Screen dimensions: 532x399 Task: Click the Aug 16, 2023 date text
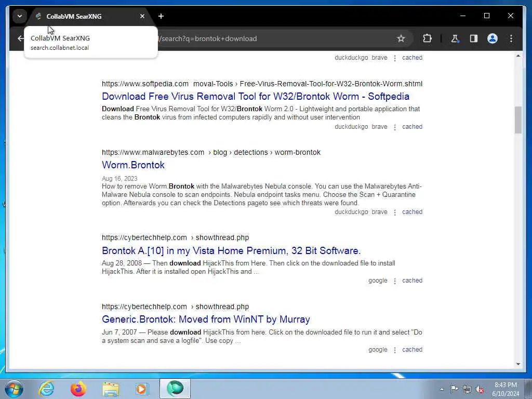(x=119, y=179)
